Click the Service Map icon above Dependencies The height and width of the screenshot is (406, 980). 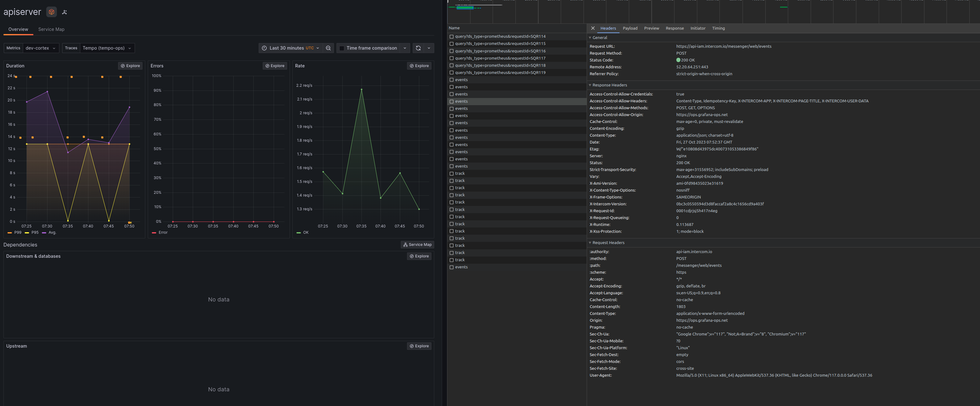click(406, 244)
